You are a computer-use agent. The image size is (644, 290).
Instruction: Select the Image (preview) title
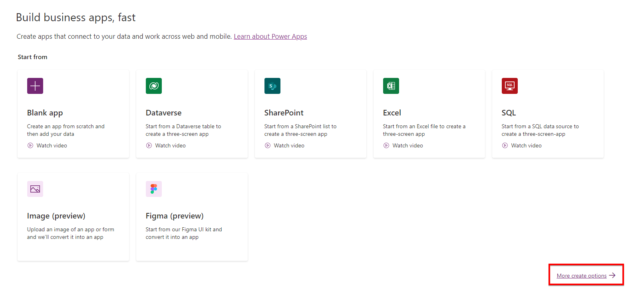pyautogui.click(x=56, y=216)
